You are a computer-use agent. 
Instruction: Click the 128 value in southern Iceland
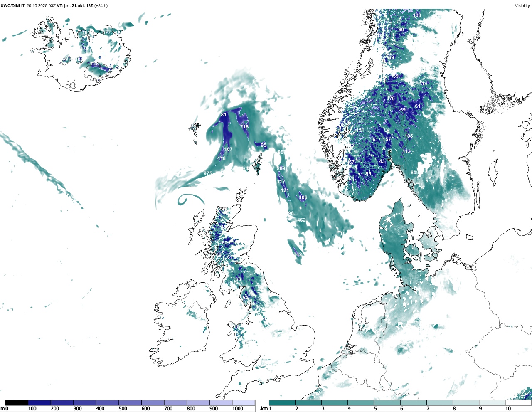pos(95,64)
